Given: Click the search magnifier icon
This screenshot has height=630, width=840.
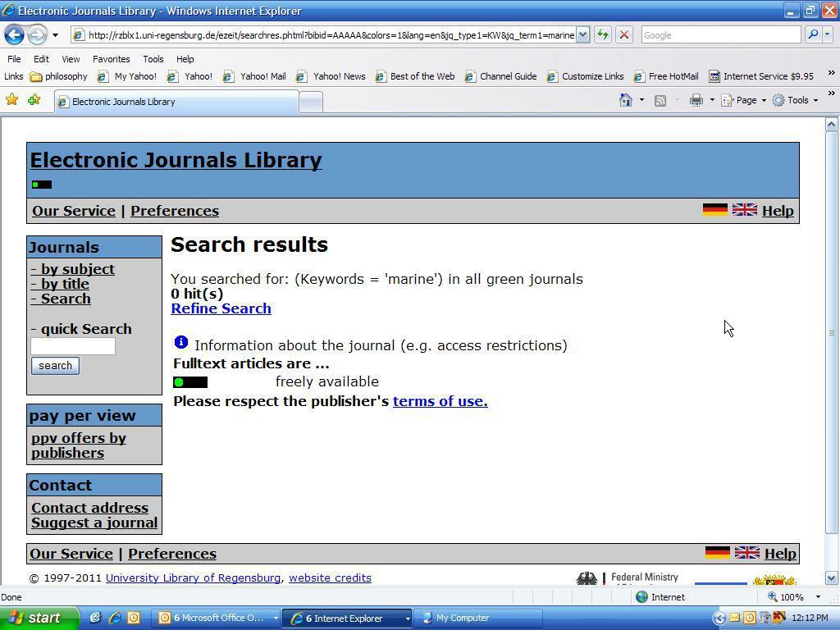Looking at the screenshot, I should [813, 35].
